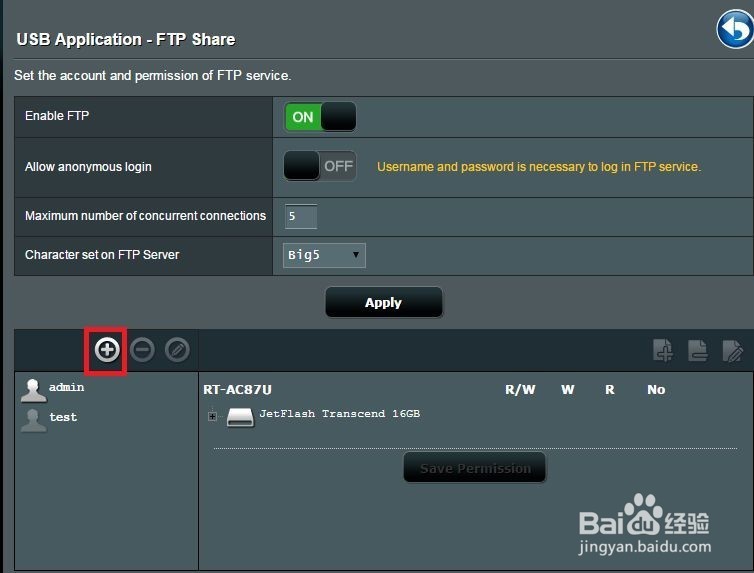
Task: Click the Enable FTP label
Action: (x=57, y=116)
